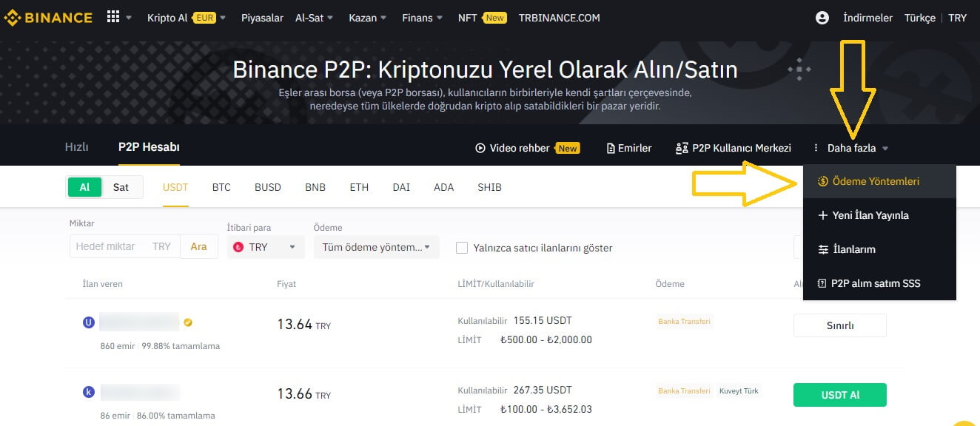Open the P2P Kullanıcı Merkezi link
Screen dimensions: 980x426
[734, 148]
